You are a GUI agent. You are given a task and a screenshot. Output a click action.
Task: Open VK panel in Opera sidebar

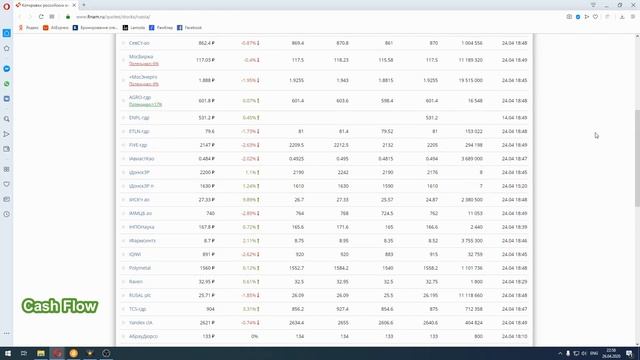click(x=7, y=99)
